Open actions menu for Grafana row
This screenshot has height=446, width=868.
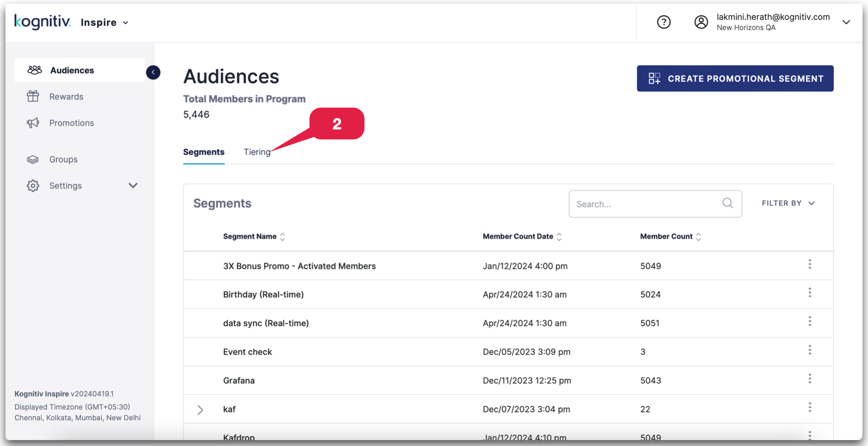click(x=809, y=379)
